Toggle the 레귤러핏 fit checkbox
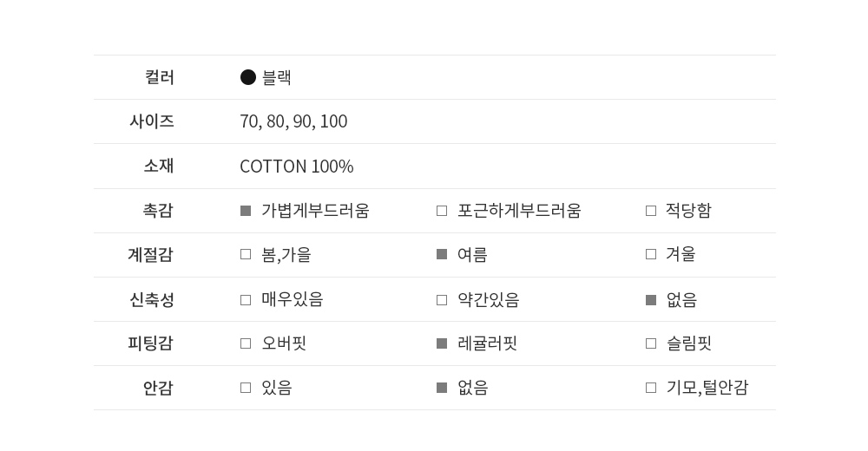Viewport: 868px width, 451px height. point(442,343)
